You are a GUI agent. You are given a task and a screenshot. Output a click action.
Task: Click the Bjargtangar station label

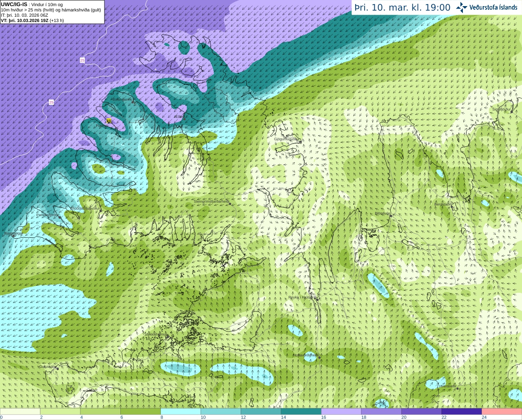tap(13, 233)
